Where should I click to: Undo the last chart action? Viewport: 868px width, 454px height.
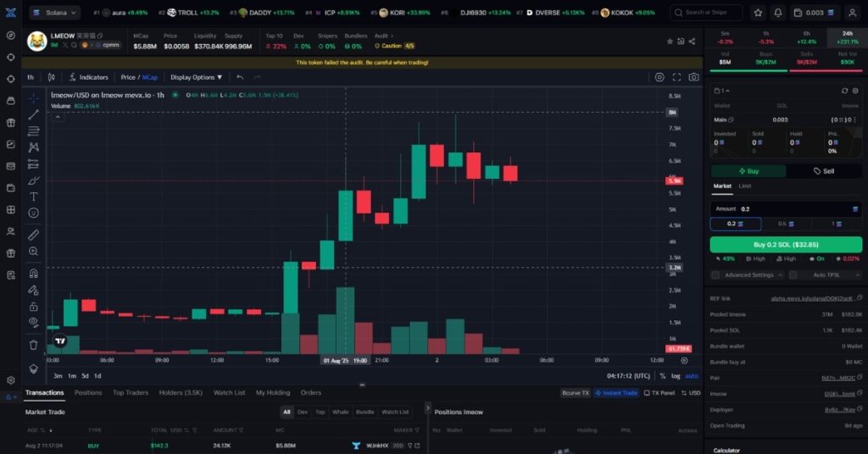click(x=240, y=77)
